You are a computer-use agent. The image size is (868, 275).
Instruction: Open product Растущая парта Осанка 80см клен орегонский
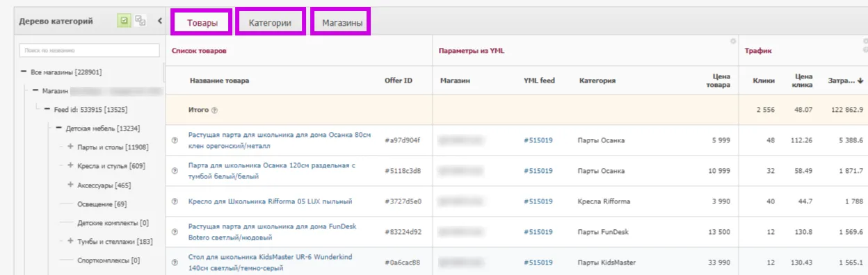pyautogui.click(x=280, y=140)
